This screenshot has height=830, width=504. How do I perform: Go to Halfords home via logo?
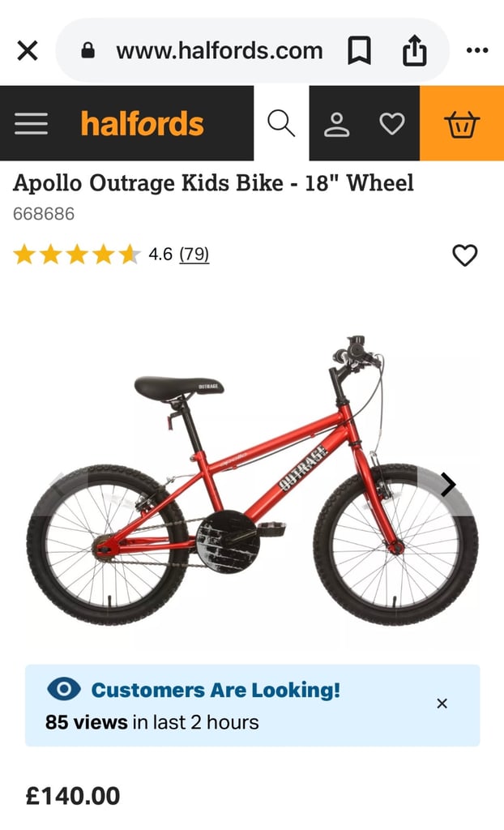point(142,123)
